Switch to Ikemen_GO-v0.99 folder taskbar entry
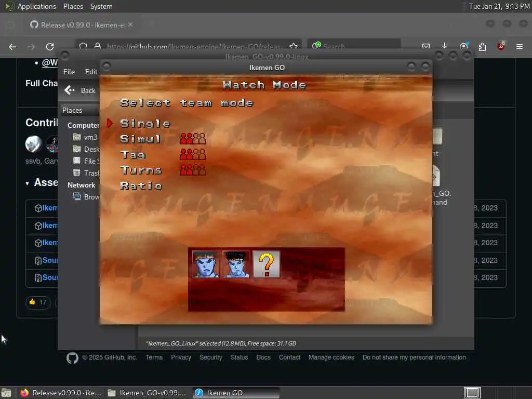 pos(147,393)
